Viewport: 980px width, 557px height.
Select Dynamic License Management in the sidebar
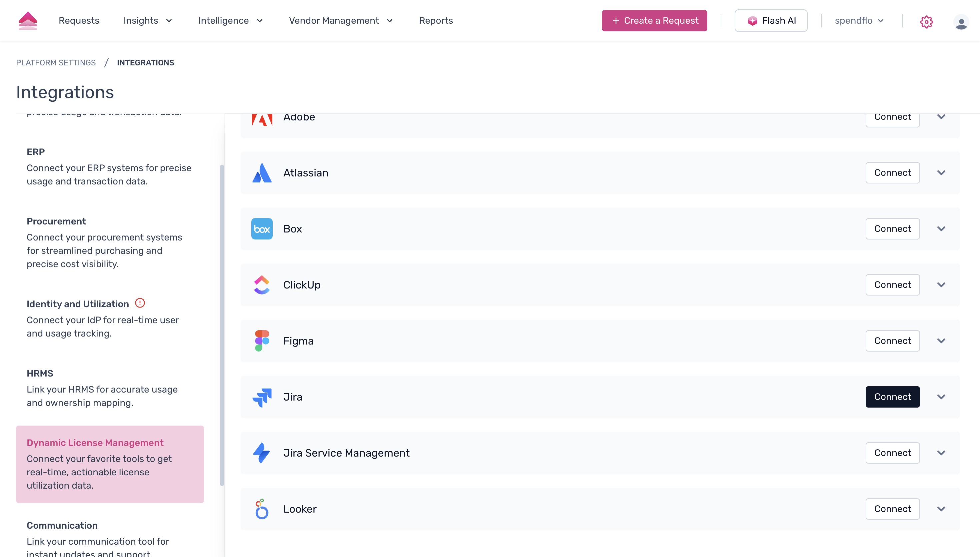(95, 443)
